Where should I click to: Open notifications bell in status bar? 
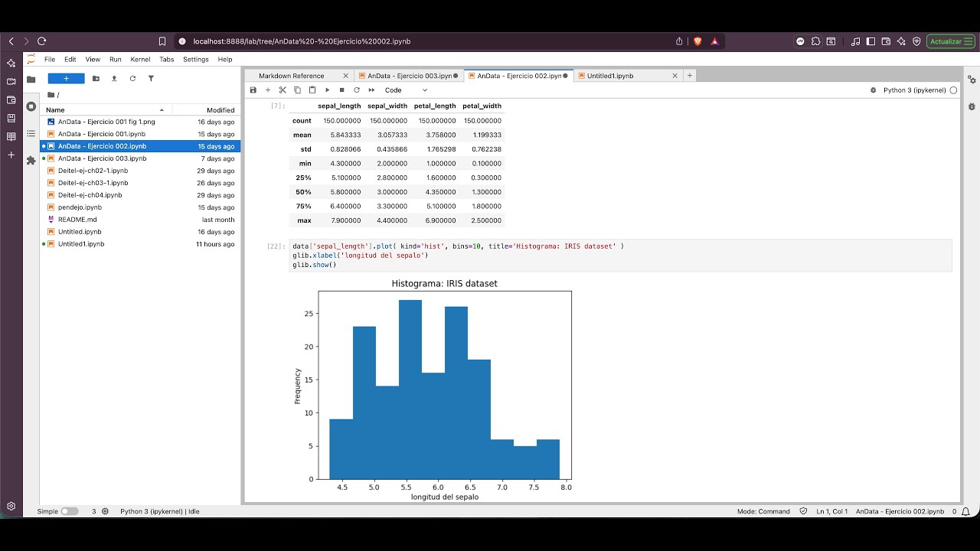(967, 511)
